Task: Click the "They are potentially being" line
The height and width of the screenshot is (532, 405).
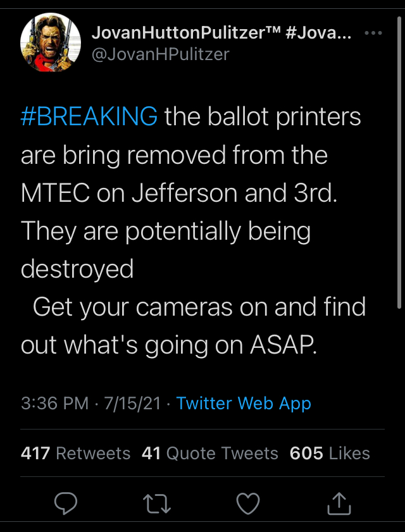Action: pos(166,231)
